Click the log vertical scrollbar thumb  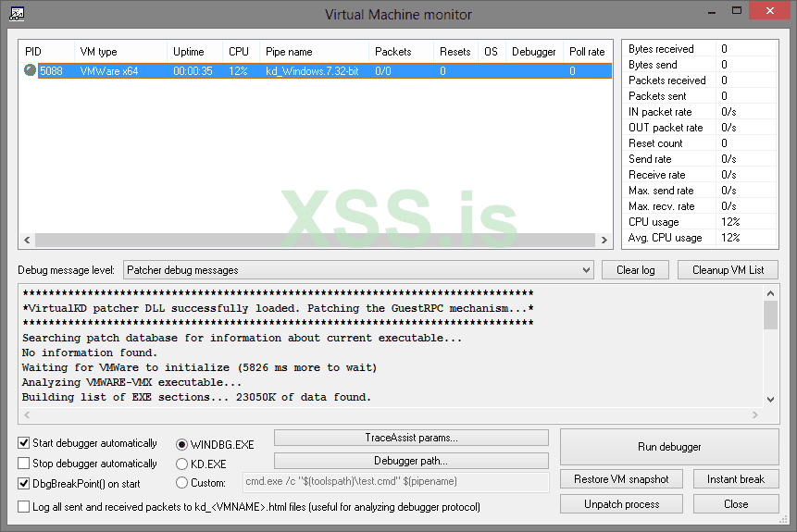[x=770, y=315]
